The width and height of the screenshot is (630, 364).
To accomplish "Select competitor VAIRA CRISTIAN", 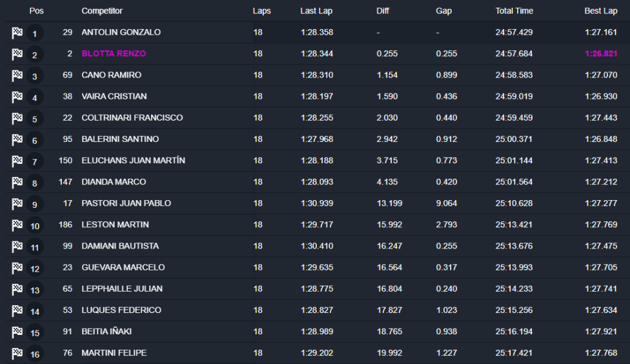I will click(114, 97).
